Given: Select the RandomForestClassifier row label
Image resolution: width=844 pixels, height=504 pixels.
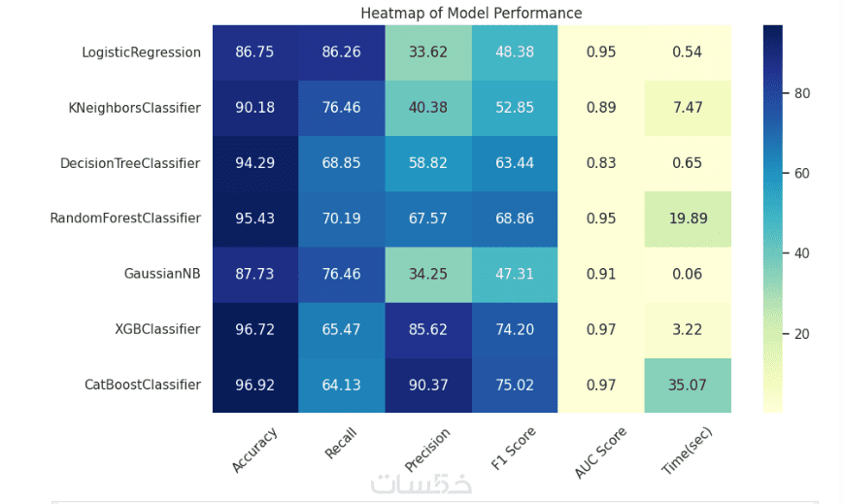Looking at the screenshot, I should tap(125, 218).
